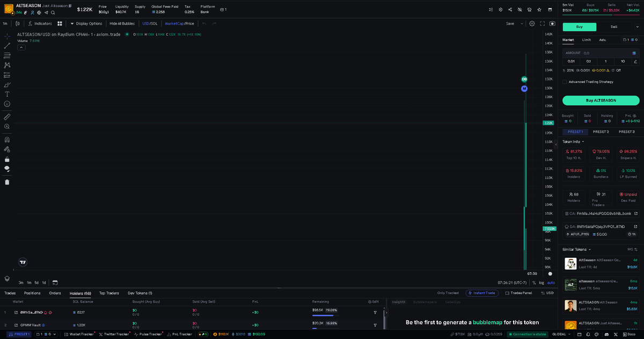This screenshot has height=339, width=644.
Task: Filter the 8M1rSa...87kD holder row
Action: tap(375, 312)
